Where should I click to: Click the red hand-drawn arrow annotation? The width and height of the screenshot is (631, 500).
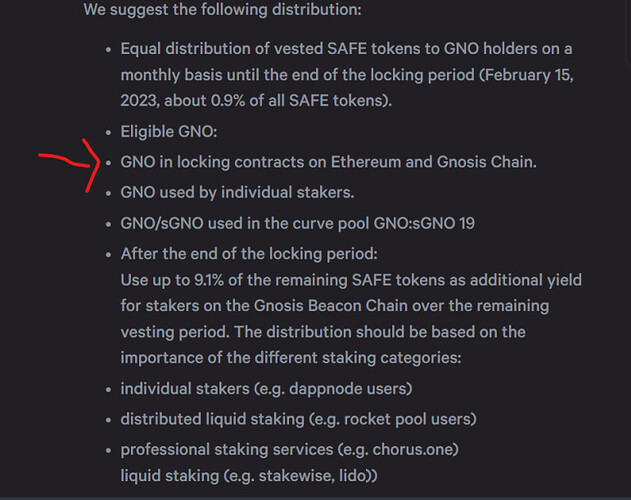pyautogui.click(x=70, y=165)
